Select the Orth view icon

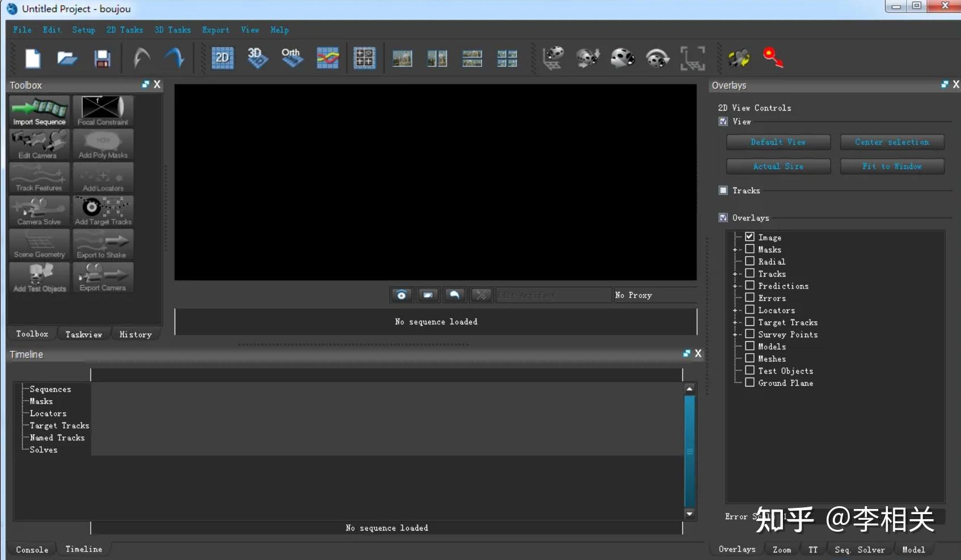[x=292, y=58]
